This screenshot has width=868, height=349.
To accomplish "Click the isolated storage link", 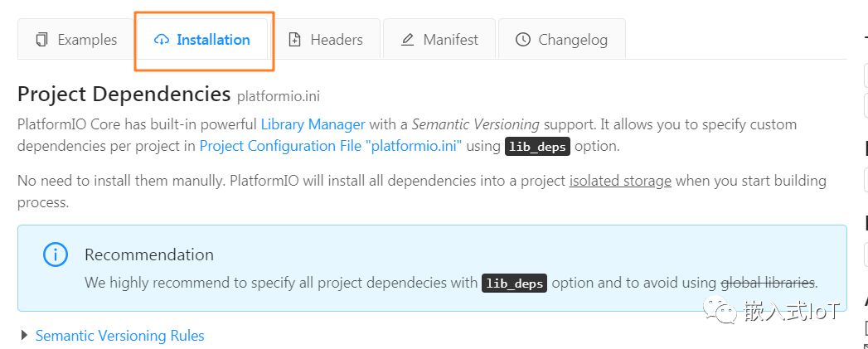I will (620, 181).
